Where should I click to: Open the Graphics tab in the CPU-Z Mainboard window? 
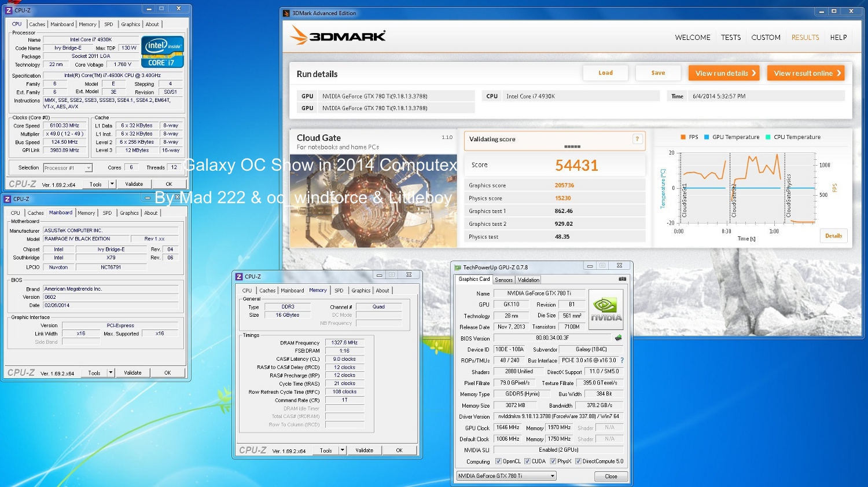(129, 213)
